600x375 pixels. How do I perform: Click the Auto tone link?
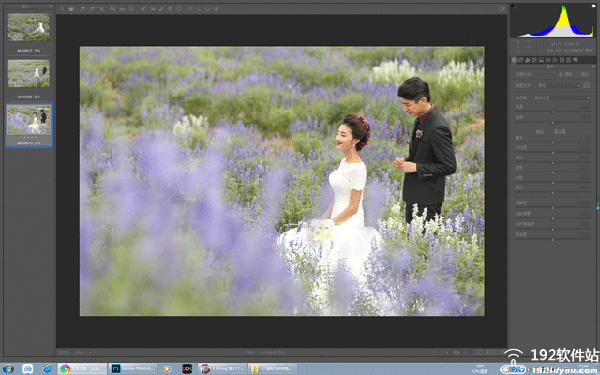point(540,132)
